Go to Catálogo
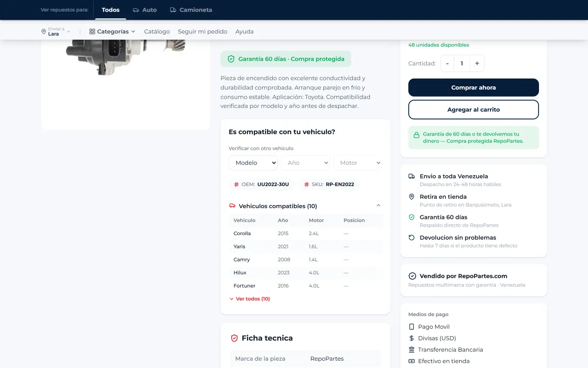The width and height of the screenshot is (588, 368). (157, 31)
